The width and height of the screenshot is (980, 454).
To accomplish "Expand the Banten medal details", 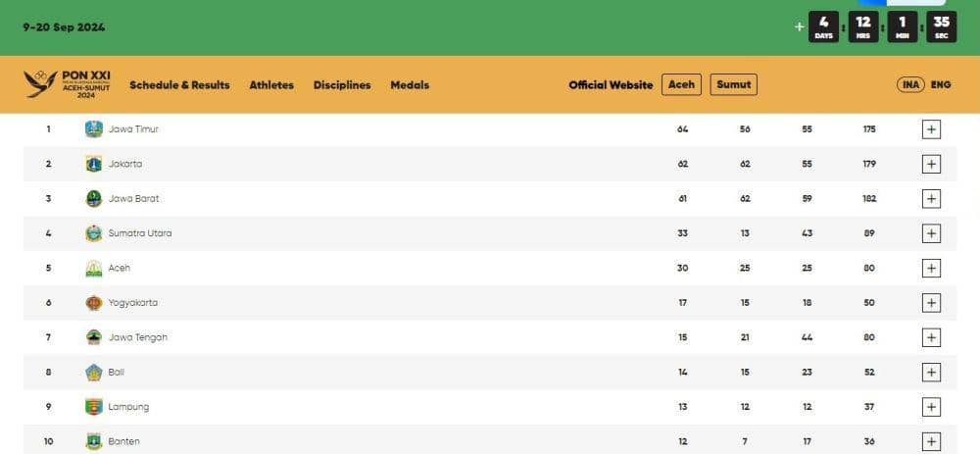I will click(x=931, y=441).
